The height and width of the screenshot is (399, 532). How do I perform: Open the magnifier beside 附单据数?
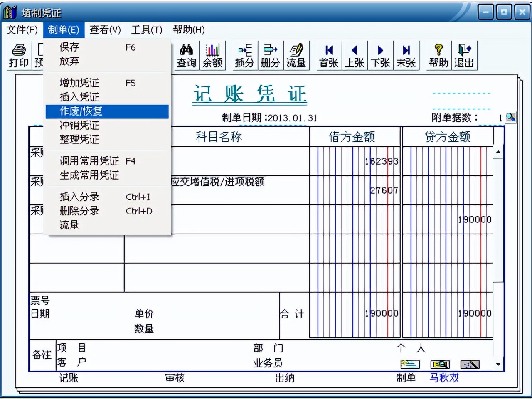511,118
